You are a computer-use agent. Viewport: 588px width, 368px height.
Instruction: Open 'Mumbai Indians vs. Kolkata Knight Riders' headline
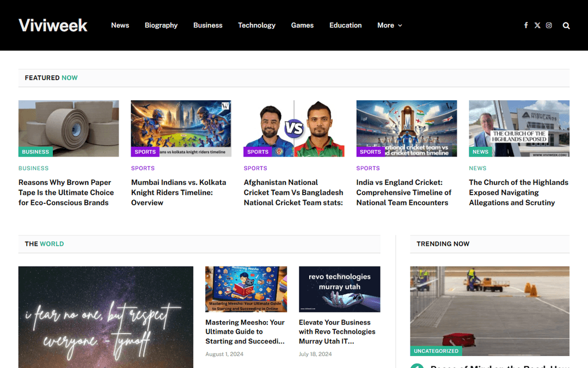coord(179,192)
